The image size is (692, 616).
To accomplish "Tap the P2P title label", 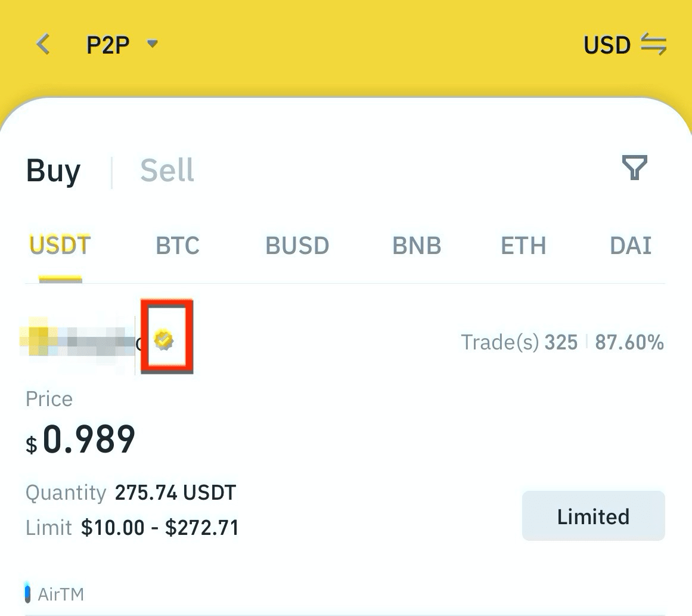I will (x=108, y=45).
